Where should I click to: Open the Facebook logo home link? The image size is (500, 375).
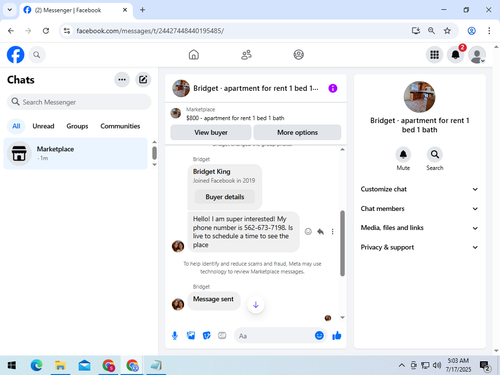coord(15,55)
